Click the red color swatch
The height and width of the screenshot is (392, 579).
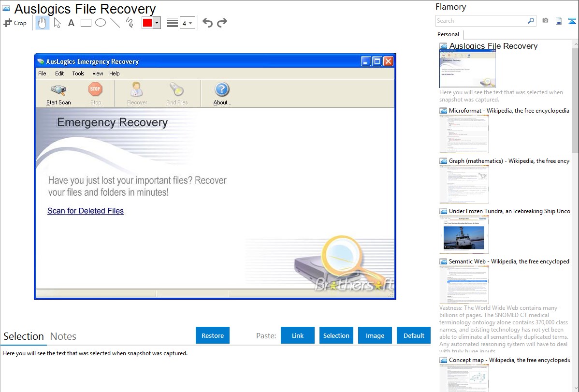[147, 23]
